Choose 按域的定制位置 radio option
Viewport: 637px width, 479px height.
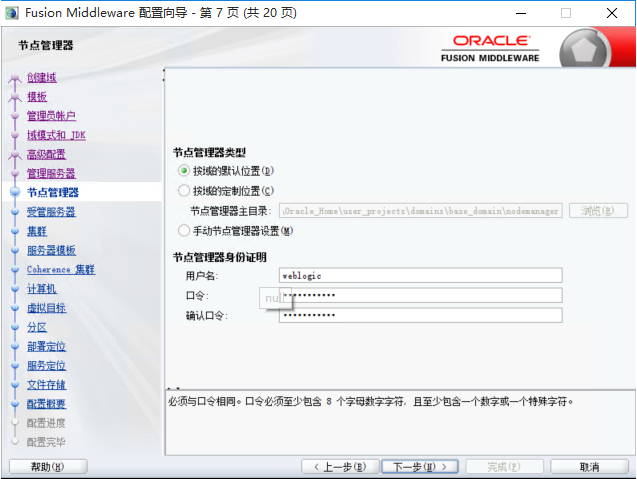click(x=184, y=191)
